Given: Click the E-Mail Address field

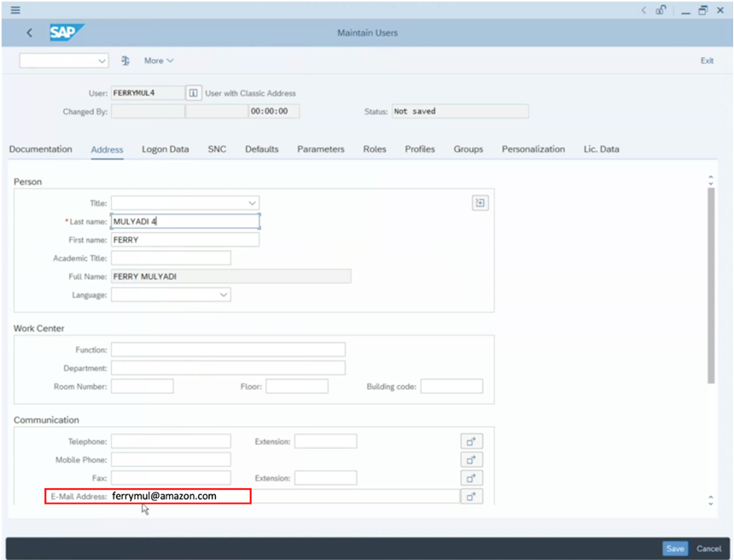Looking at the screenshot, I should 286,496.
